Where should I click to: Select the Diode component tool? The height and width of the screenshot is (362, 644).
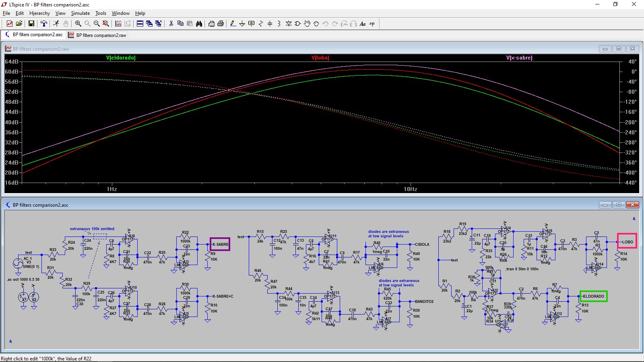(289, 24)
